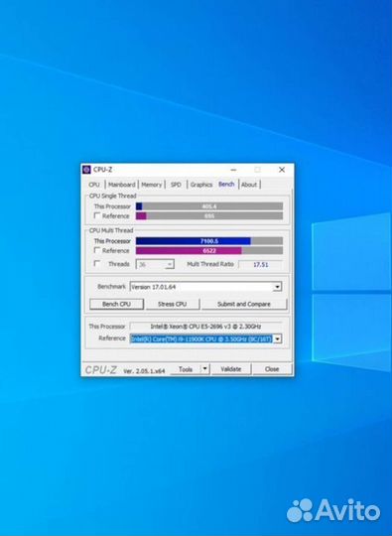Click the CPU-Z app icon in title bar
Viewport: 392px width, 536px height.
tap(86, 170)
